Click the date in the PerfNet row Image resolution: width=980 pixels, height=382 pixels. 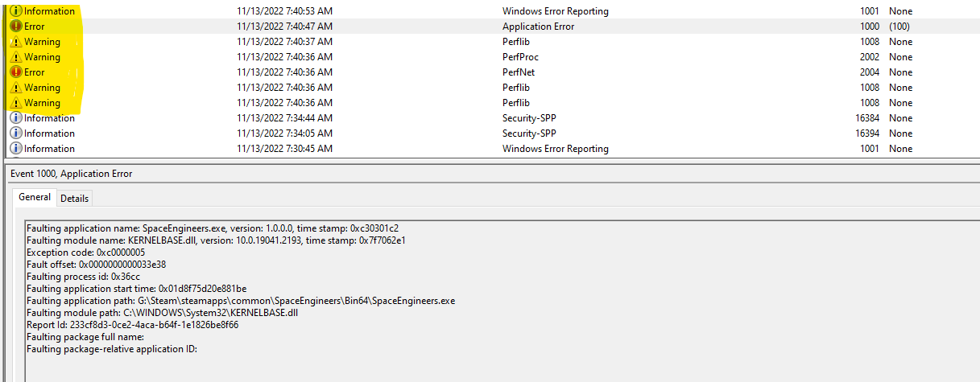(x=285, y=72)
